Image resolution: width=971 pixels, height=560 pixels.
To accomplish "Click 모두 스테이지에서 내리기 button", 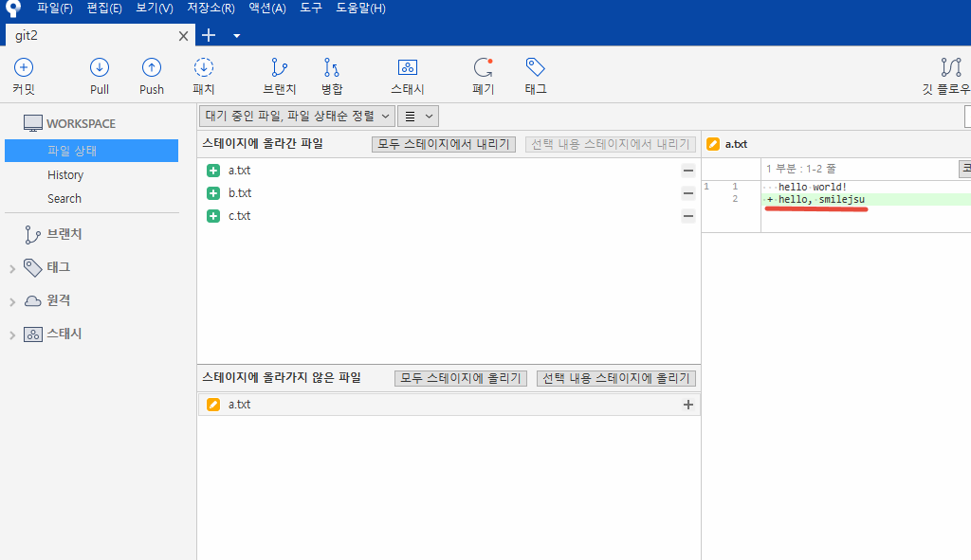I will (444, 144).
